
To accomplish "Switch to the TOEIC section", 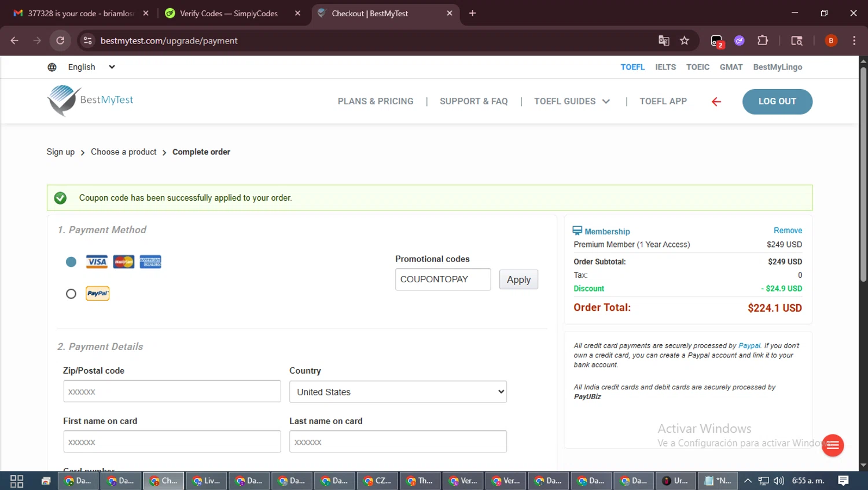I will tap(698, 67).
